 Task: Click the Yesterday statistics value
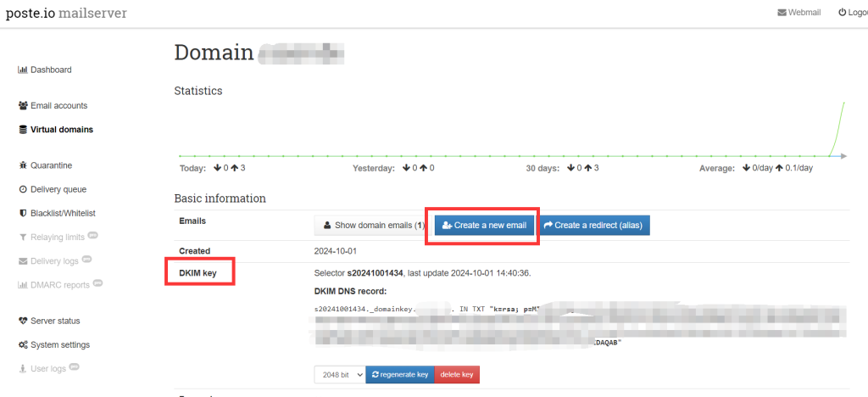[418, 167]
